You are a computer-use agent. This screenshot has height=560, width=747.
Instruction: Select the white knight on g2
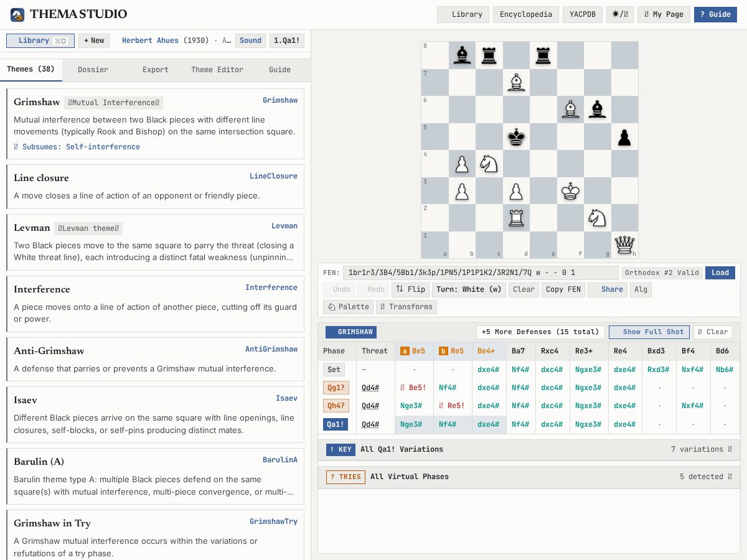pos(598,218)
